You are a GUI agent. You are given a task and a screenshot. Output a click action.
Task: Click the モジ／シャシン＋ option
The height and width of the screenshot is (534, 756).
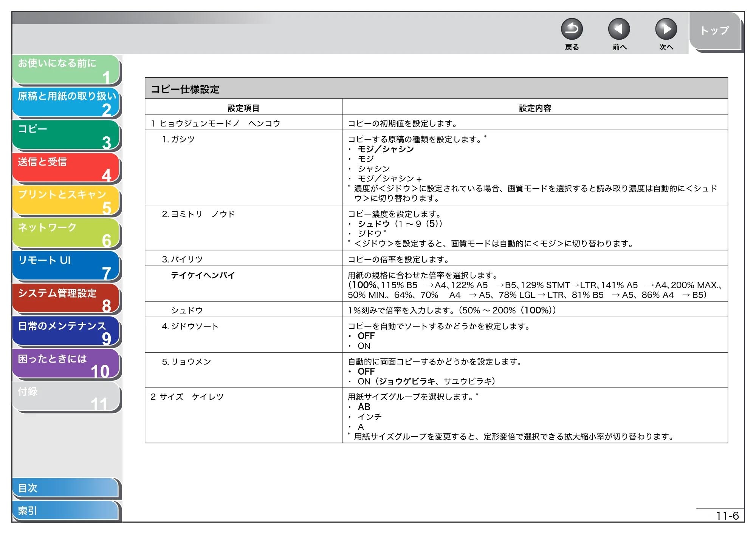390,178
